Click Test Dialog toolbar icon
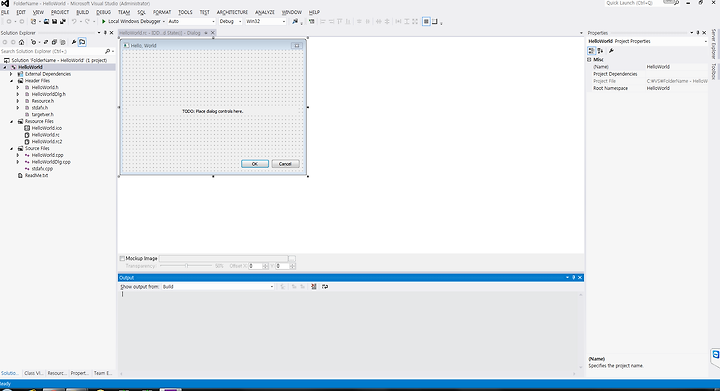 (x=312, y=21)
